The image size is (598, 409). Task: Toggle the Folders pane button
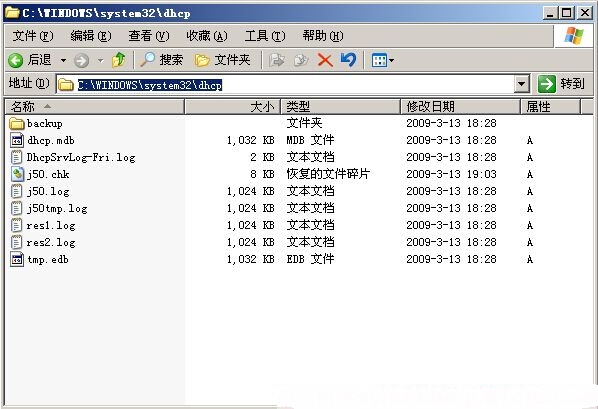click(223, 60)
